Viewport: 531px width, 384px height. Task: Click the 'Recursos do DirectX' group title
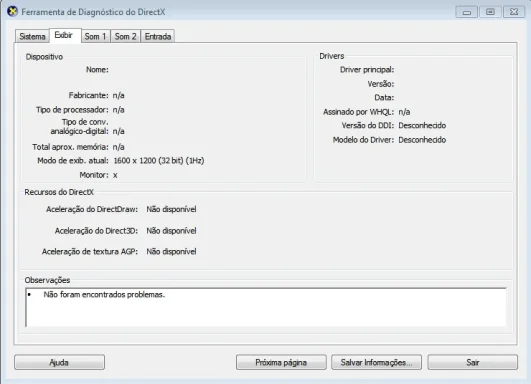[59, 192]
